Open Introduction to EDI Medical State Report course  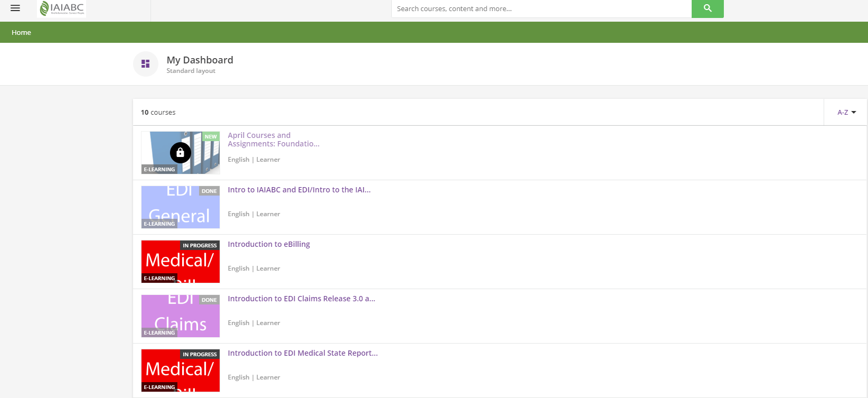(303, 353)
